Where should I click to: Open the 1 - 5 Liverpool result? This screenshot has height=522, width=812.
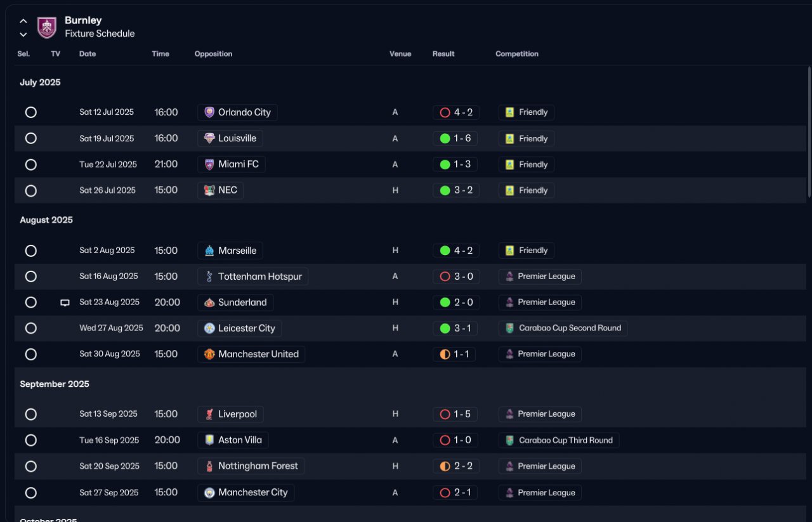coord(455,414)
